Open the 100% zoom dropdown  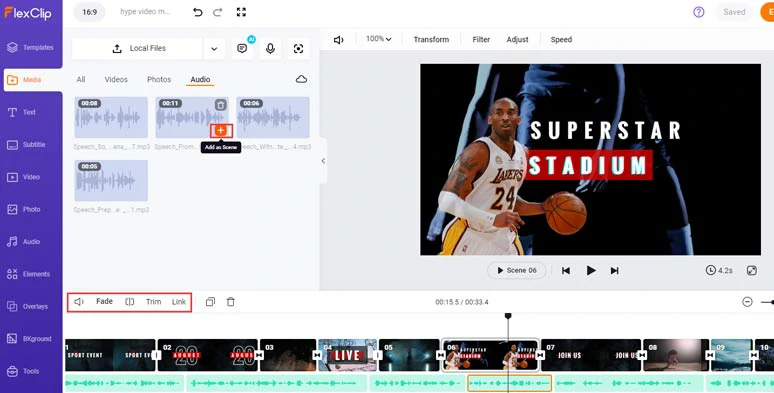click(x=379, y=39)
